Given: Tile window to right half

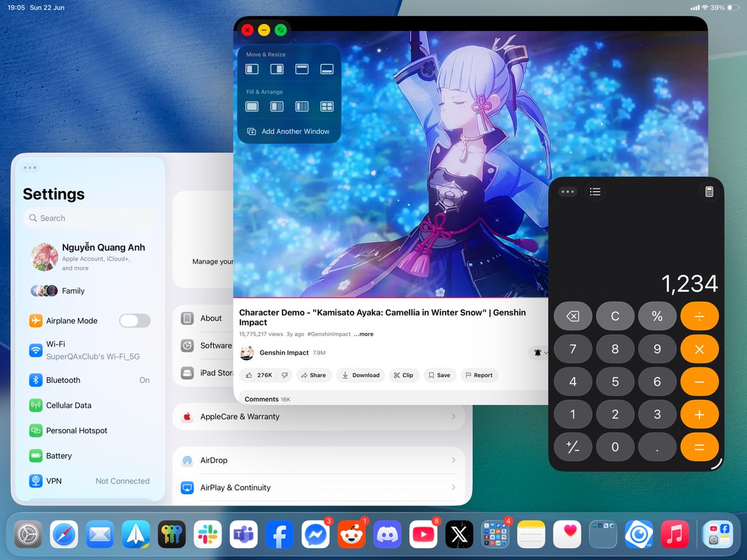Looking at the screenshot, I should pos(277,69).
